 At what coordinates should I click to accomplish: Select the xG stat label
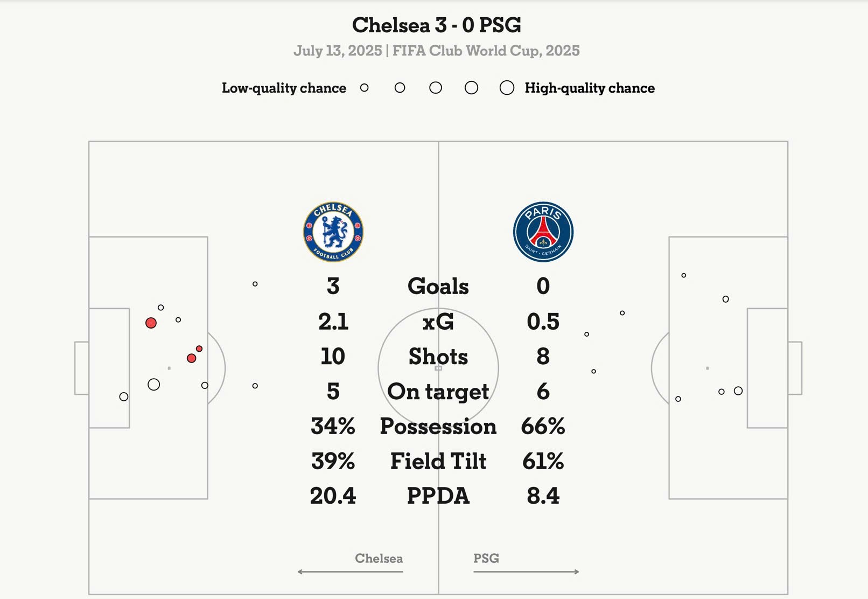click(438, 322)
